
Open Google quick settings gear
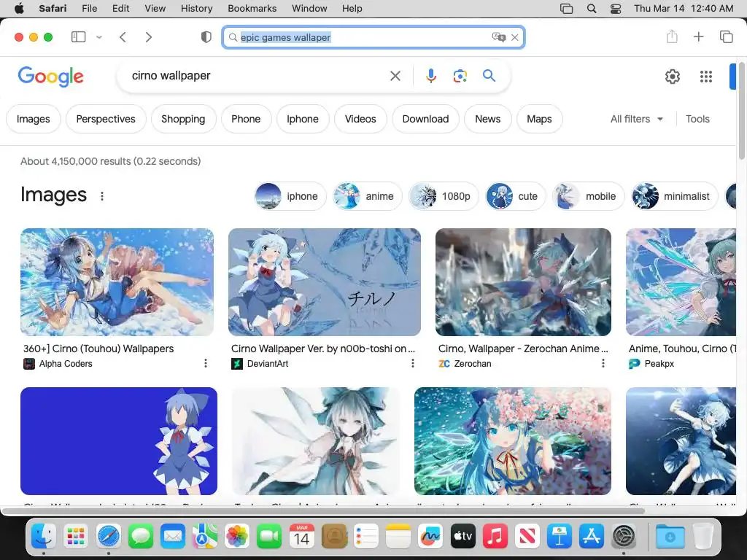(672, 76)
